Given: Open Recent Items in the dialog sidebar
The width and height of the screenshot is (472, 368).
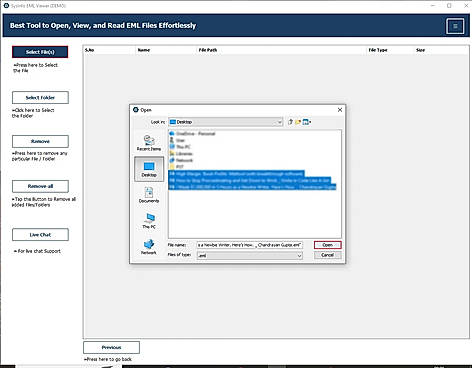Looking at the screenshot, I should pyautogui.click(x=149, y=143).
